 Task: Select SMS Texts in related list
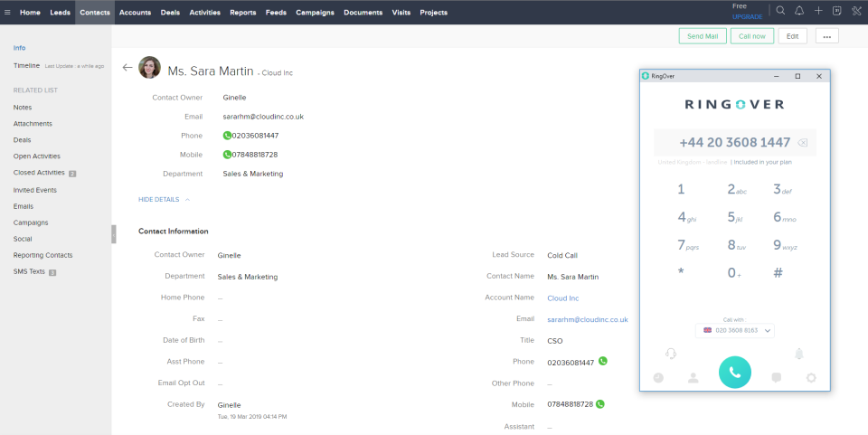click(x=29, y=271)
